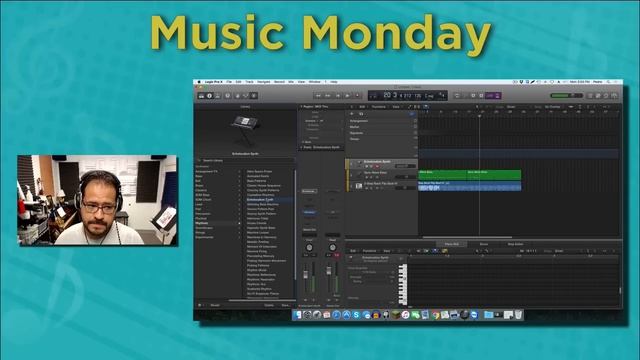Open the Mixer from the control bar
The width and height of the screenshot is (640, 360).
(246, 96)
